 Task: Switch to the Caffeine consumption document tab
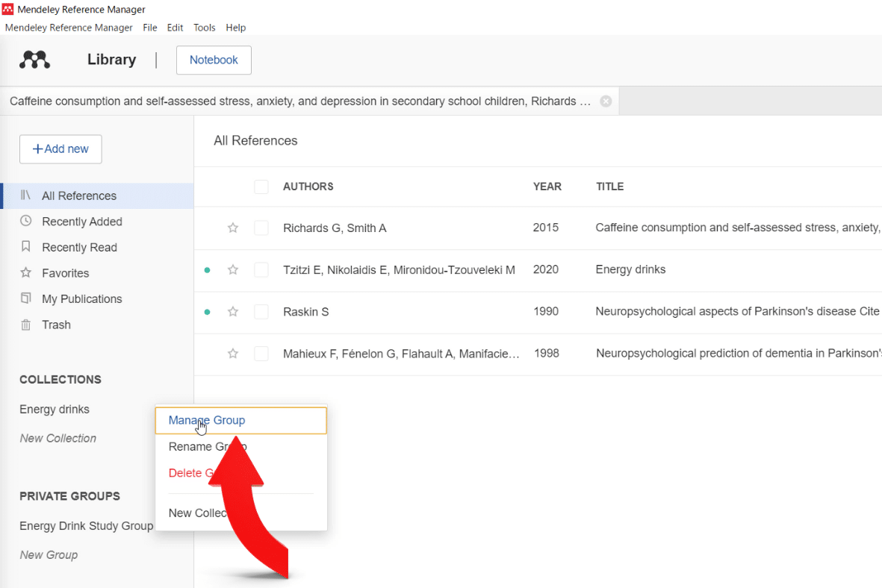click(300, 101)
